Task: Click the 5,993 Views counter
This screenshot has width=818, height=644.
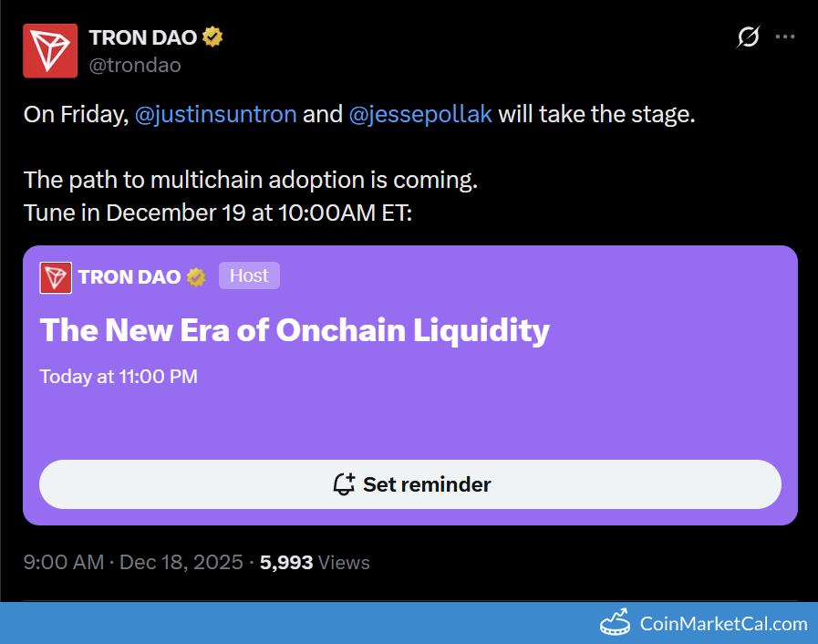Action: 315,562
